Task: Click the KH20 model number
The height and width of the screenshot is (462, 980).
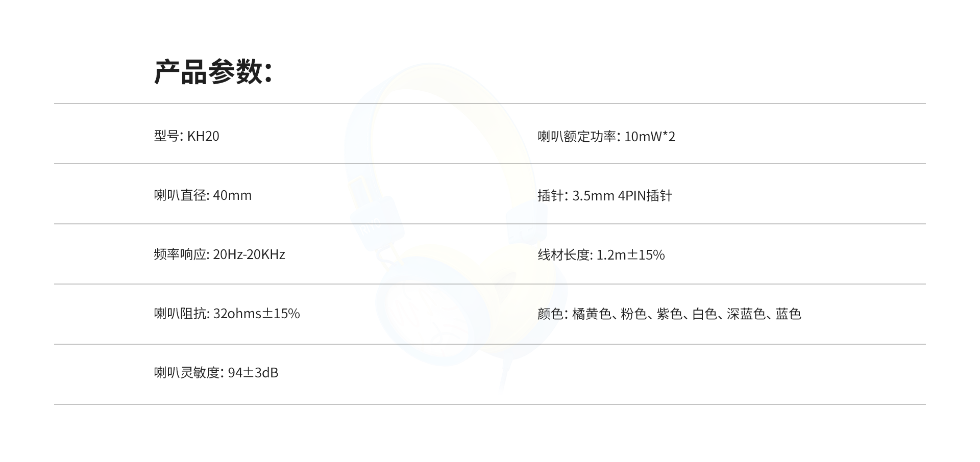Action: (203, 136)
